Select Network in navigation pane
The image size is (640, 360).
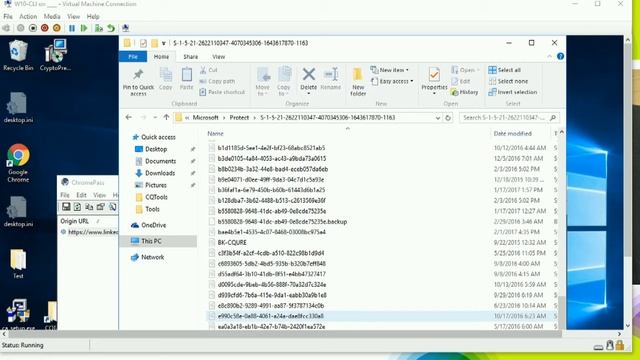152,257
